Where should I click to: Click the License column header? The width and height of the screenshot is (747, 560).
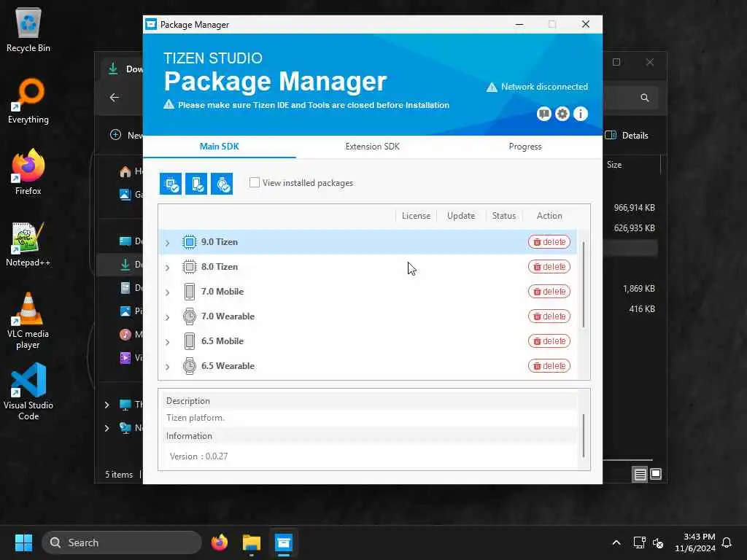coord(416,216)
